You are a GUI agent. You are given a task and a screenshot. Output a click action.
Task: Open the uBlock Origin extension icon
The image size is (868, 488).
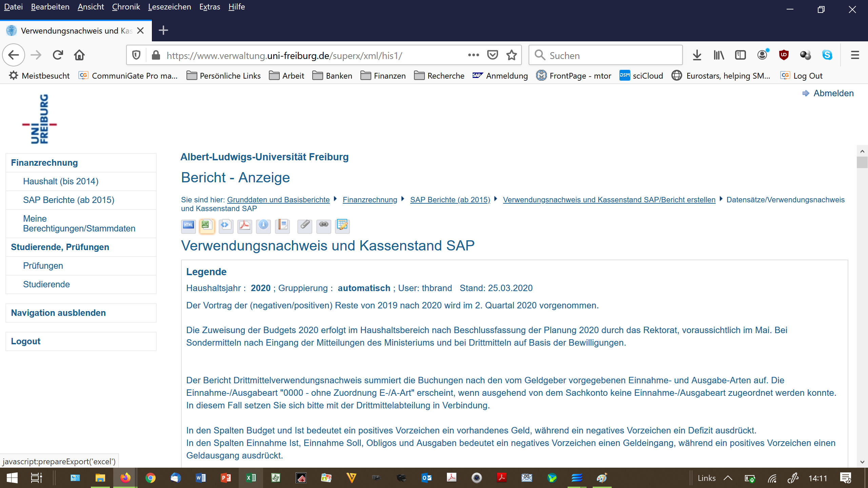tap(784, 55)
